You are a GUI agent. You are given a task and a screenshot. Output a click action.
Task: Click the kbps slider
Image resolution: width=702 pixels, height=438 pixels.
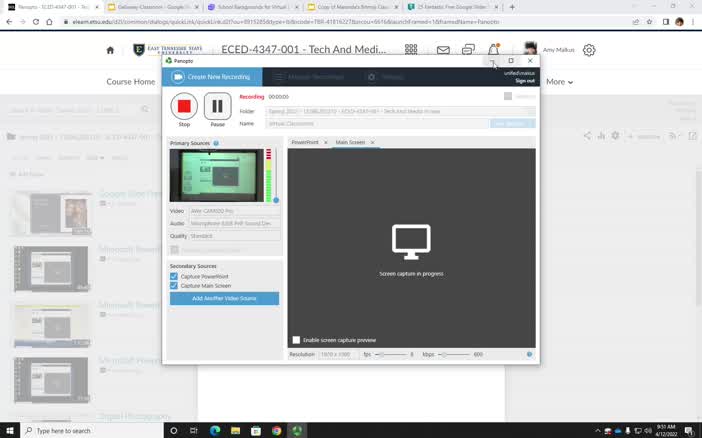pyautogui.click(x=454, y=355)
